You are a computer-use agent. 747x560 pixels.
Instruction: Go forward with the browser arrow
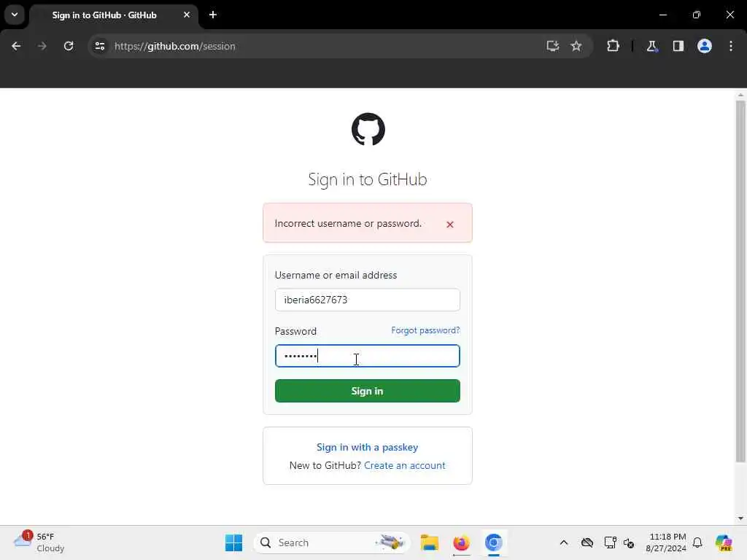point(42,46)
